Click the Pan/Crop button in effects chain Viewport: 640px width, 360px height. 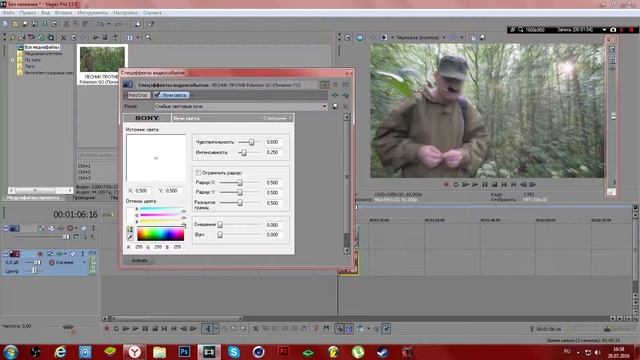(x=138, y=95)
